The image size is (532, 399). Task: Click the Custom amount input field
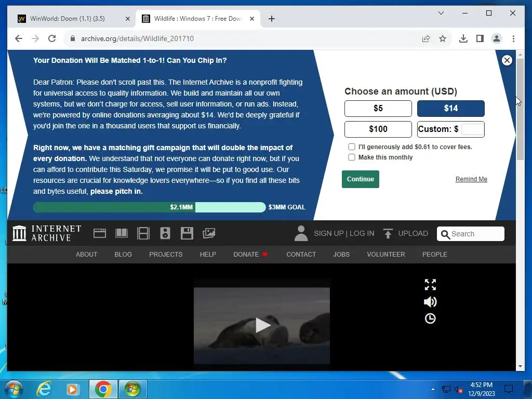[473, 129]
